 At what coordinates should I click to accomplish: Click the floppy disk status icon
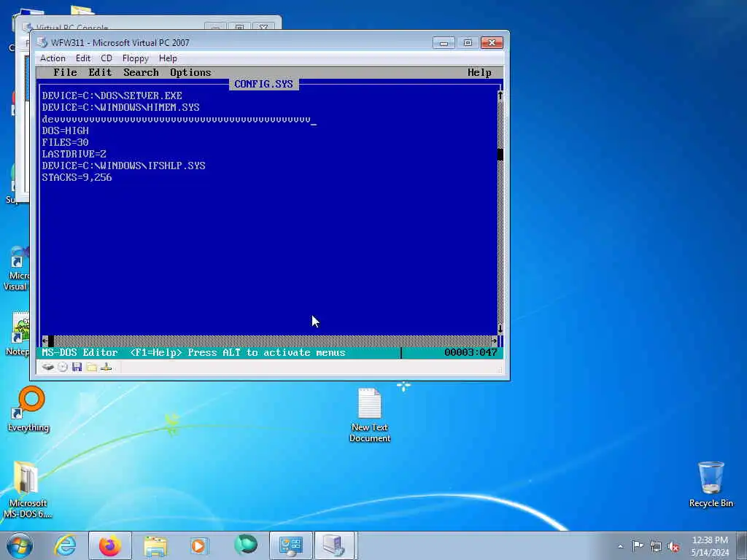77,367
